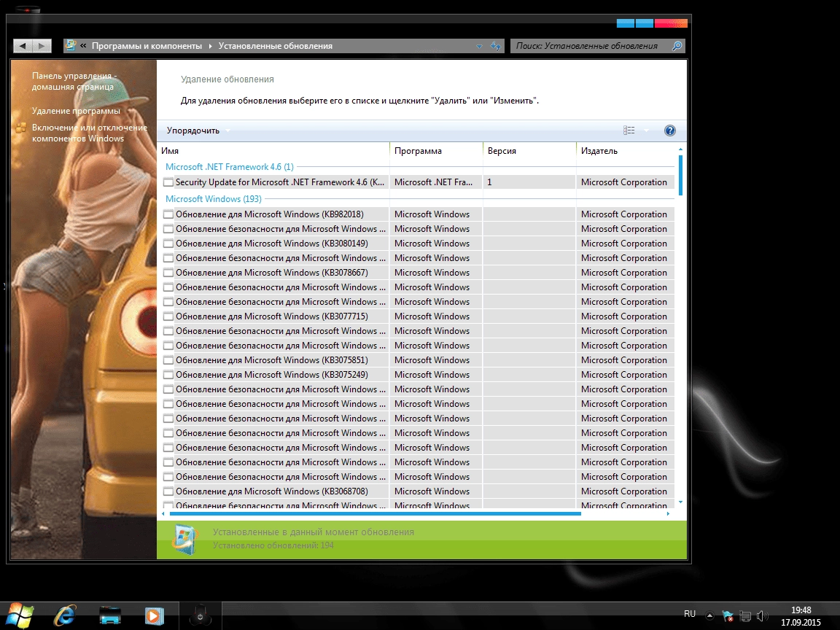Click the Windows update icon in details pane
Viewport: 840px width, 630px height.
[x=184, y=539]
